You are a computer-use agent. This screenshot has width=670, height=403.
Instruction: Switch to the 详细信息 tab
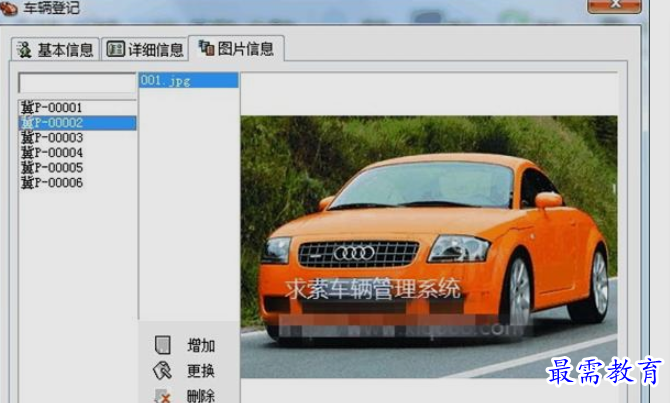coord(144,49)
